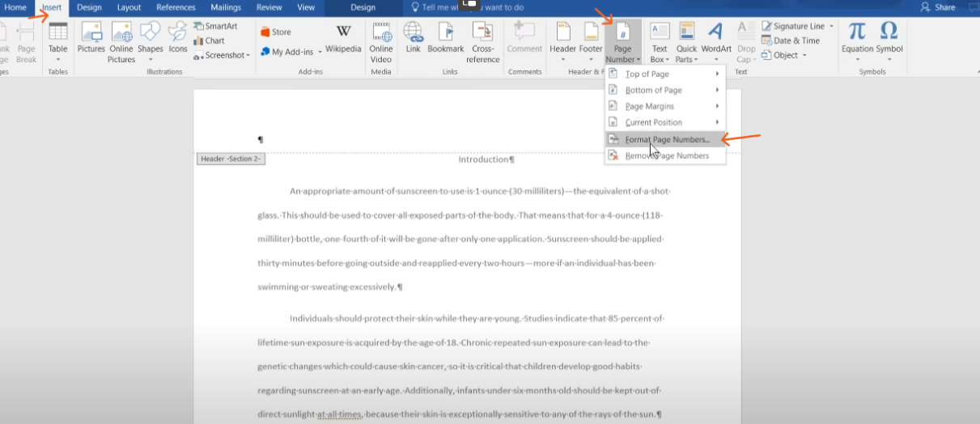Insert a Bookmark

click(x=446, y=38)
